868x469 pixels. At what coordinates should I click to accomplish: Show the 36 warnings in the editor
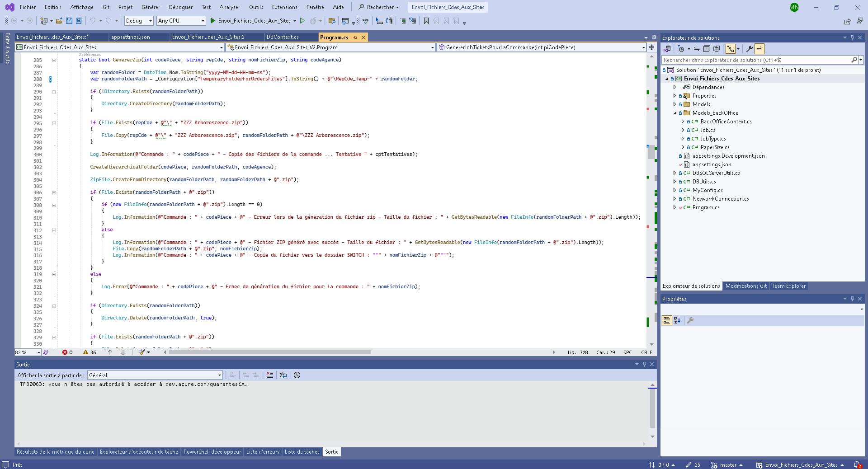pyautogui.click(x=89, y=352)
